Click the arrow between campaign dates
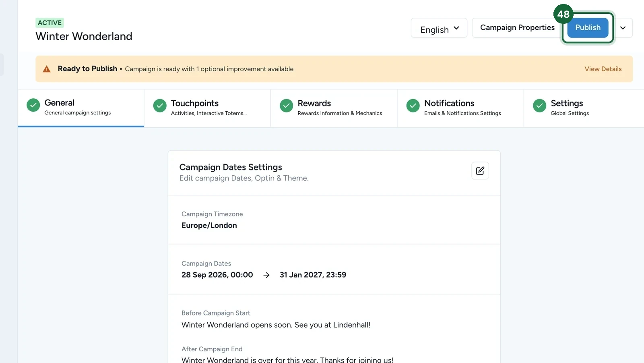The width and height of the screenshot is (644, 363). tap(266, 275)
